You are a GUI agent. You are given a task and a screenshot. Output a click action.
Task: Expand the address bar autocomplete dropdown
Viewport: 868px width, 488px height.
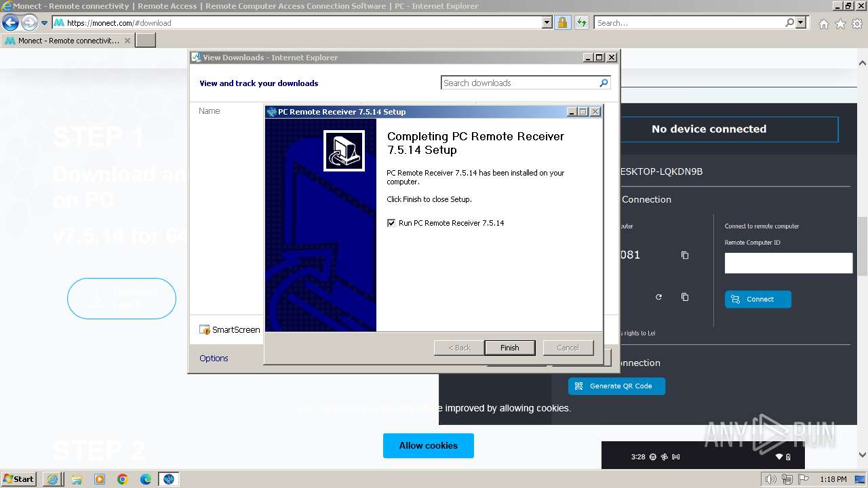(x=547, y=23)
